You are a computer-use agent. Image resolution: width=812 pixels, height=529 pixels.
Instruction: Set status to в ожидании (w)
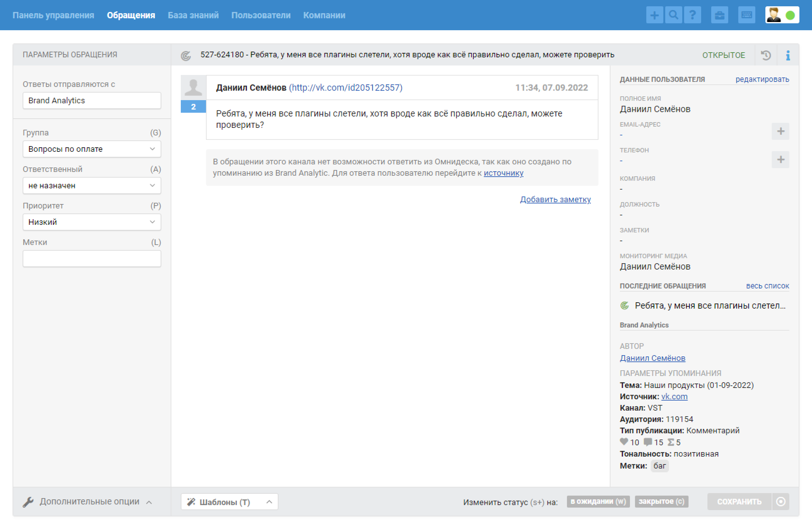point(598,502)
